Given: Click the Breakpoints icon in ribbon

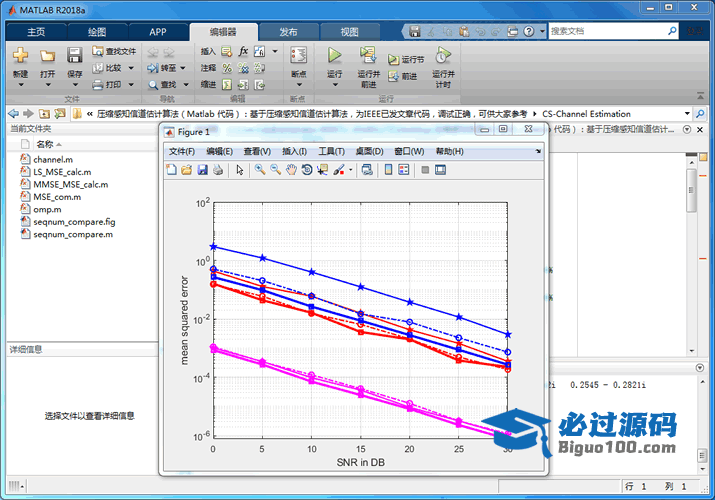Looking at the screenshot, I should pos(299,55).
